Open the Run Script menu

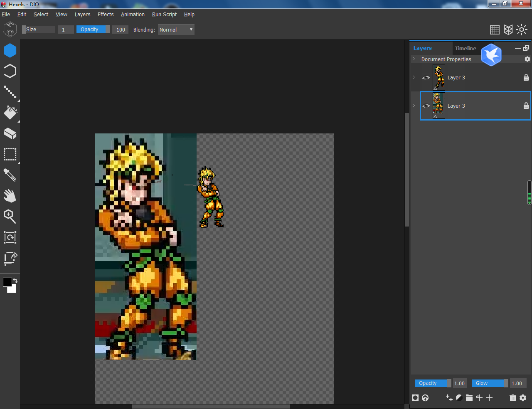pos(164,14)
